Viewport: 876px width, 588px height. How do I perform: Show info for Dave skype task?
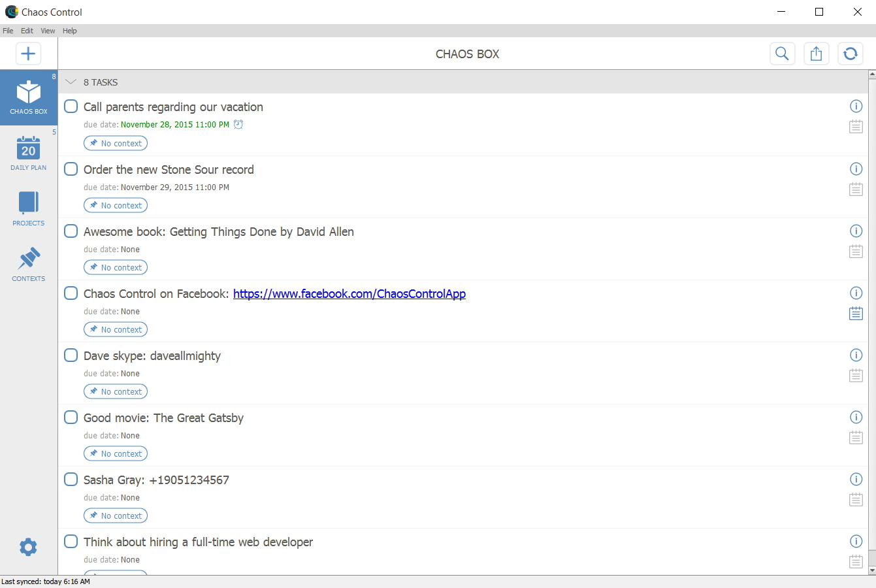856,355
